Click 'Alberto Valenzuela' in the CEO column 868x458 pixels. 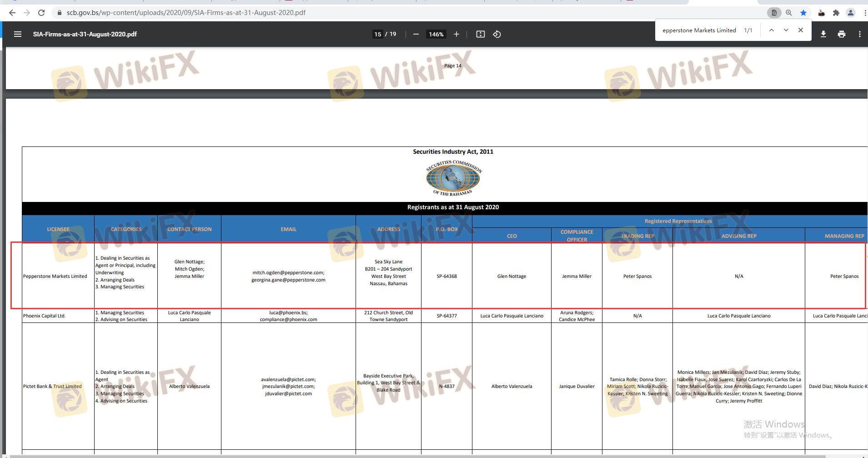tap(512, 386)
